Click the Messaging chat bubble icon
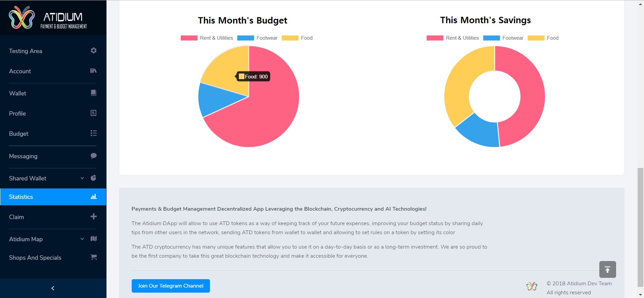This screenshot has height=298, width=644. pos(94,156)
